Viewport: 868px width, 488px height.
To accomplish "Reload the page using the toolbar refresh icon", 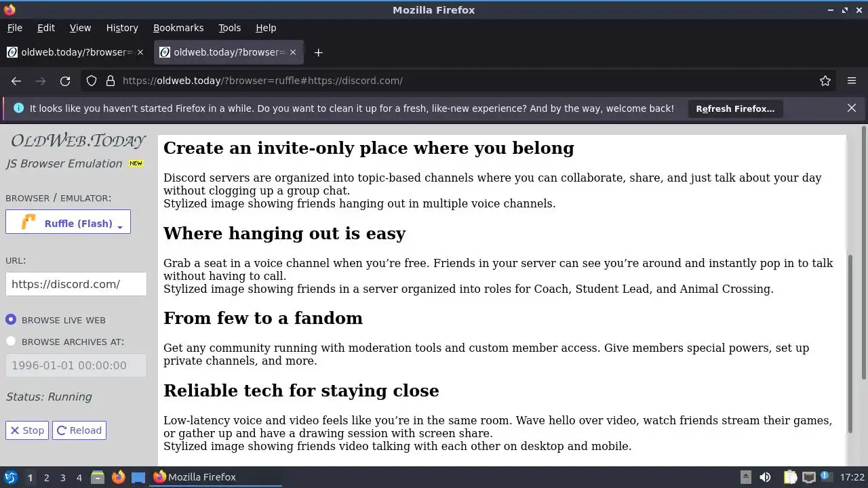I will (65, 81).
